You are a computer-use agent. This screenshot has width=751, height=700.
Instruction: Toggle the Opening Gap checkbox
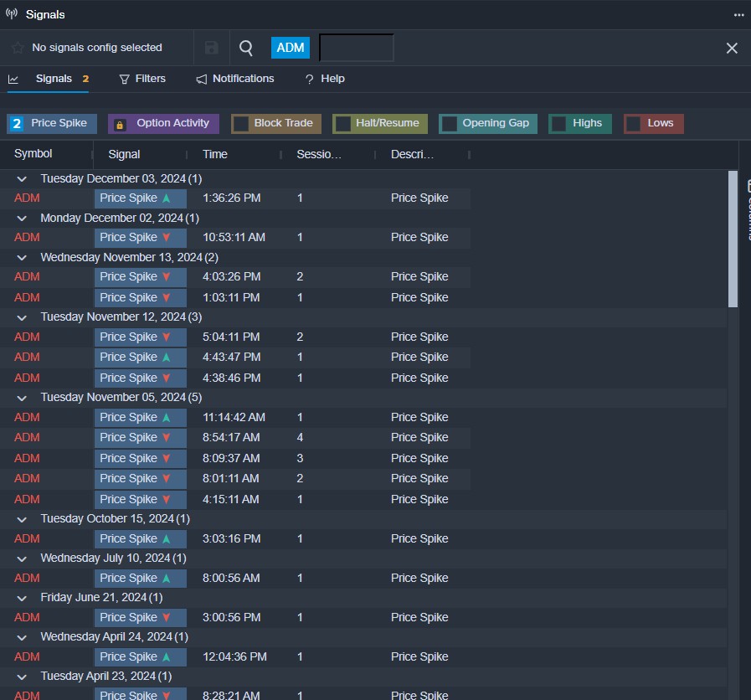coord(450,124)
